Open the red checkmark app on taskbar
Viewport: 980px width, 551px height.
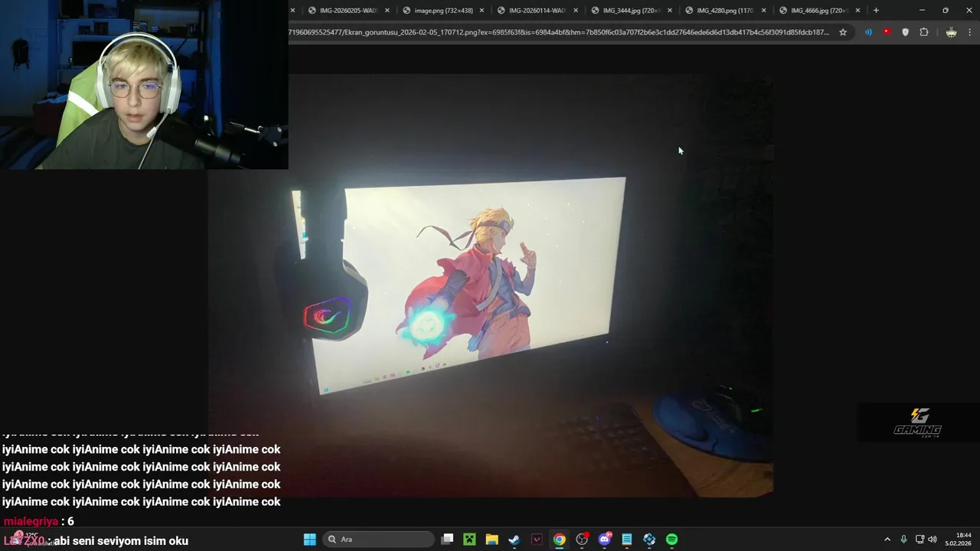coord(537,540)
